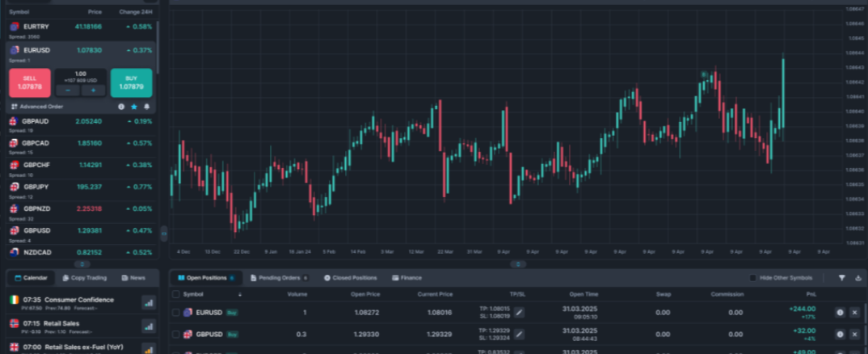
Task: Select GBPUSD in the watchlist
Action: pos(81,234)
